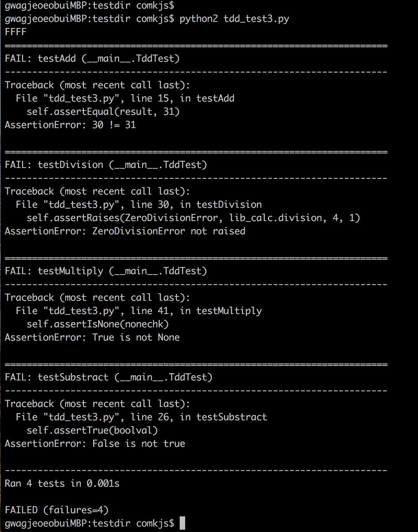Click 'self.assertEqual(result, 31)' line
418x532 pixels.
[x=103, y=112]
